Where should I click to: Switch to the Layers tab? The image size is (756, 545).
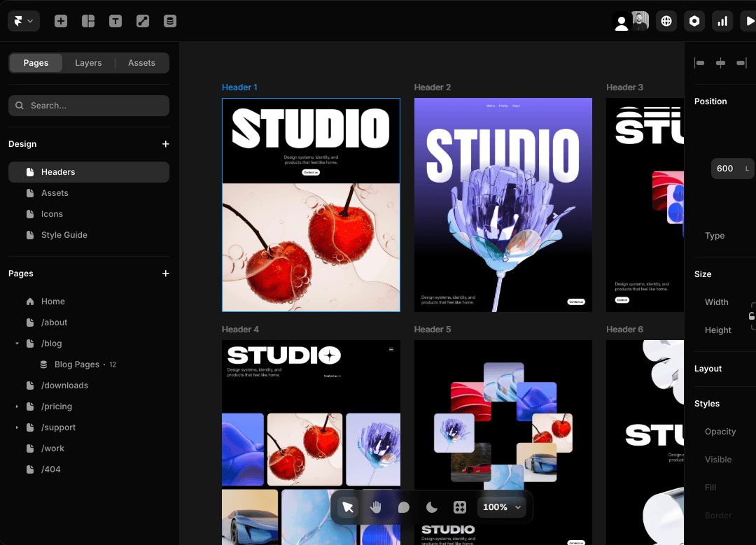click(x=88, y=63)
